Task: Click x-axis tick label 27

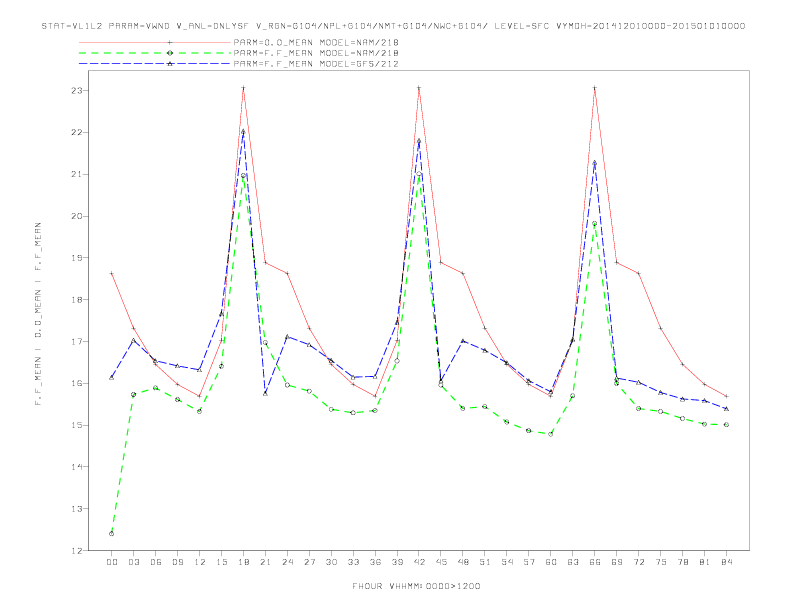Action: (309, 562)
